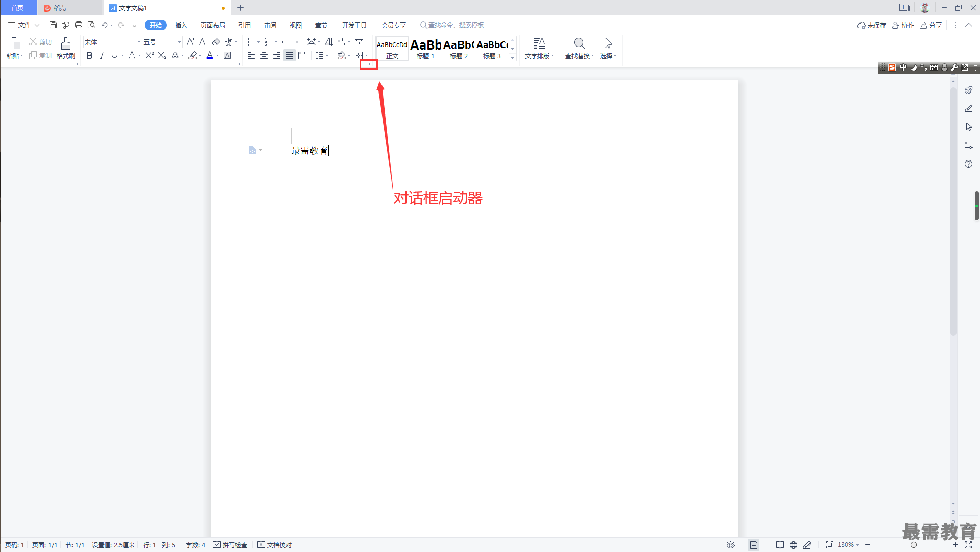Apply bullet list formatting
This screenshot has height=552, width=980.
click(251, 42)
